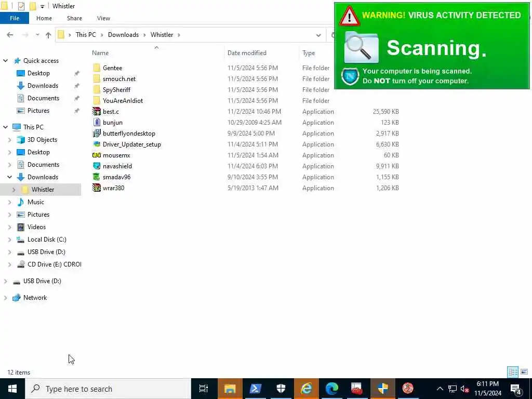
Task: Click the network tray icon
Action: coord(453,389)
